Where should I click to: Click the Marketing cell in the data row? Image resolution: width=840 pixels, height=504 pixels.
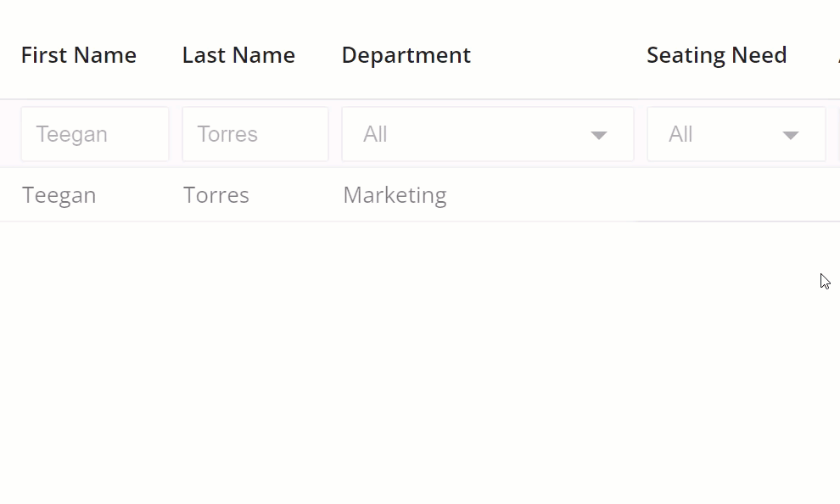pos(394,194)
